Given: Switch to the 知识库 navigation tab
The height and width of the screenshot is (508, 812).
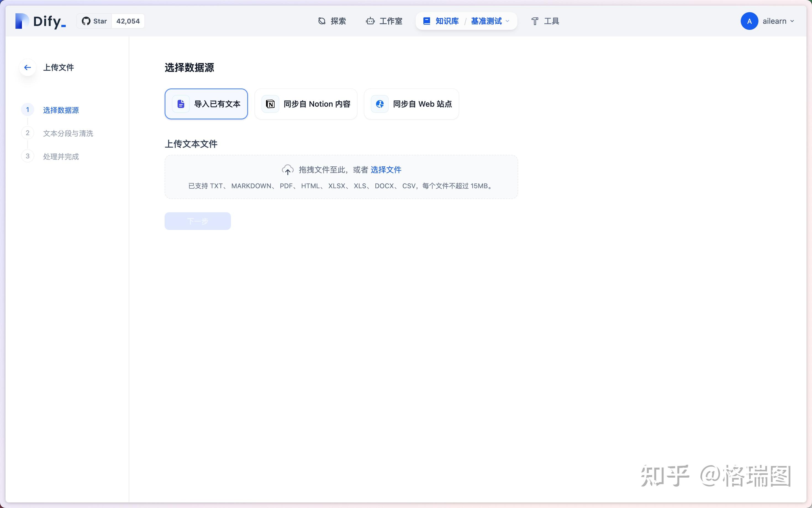Looking at the screenshot, I should tap(447, 21).
